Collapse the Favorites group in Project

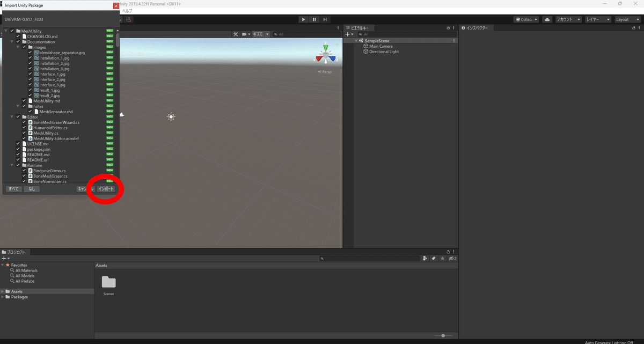[3, 265]
